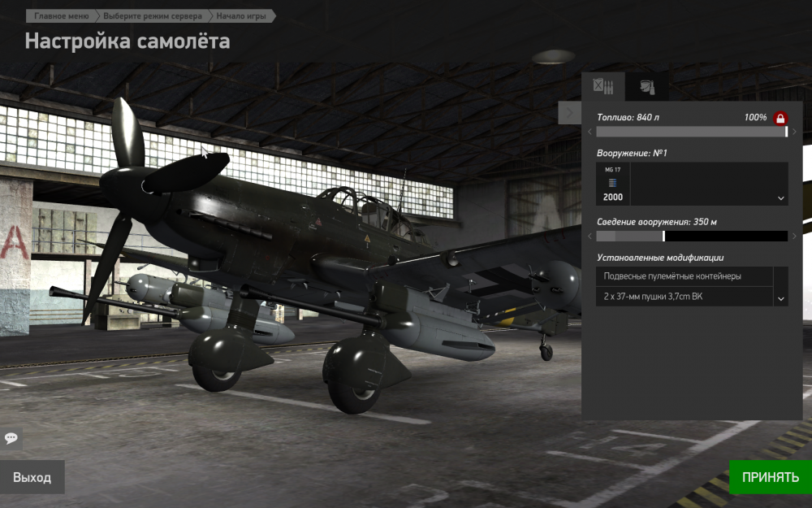The width and height of the screenshot is (812, 508).
Task: Switch to the paint scheme tab icon
Action: 646,86
